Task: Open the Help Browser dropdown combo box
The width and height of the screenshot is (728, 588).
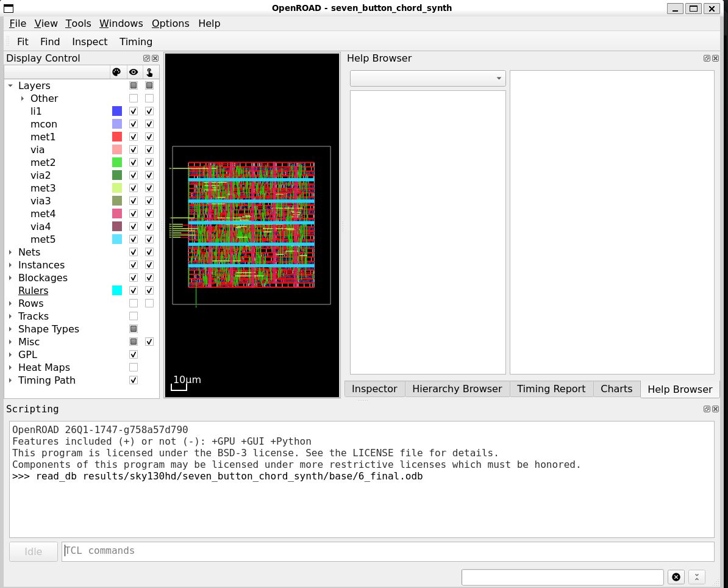Action: pos(427,78)
